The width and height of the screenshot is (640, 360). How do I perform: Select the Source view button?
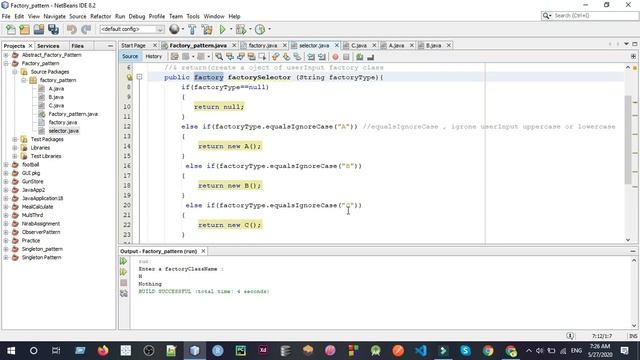pyautogui.click(x=130, y=56)
